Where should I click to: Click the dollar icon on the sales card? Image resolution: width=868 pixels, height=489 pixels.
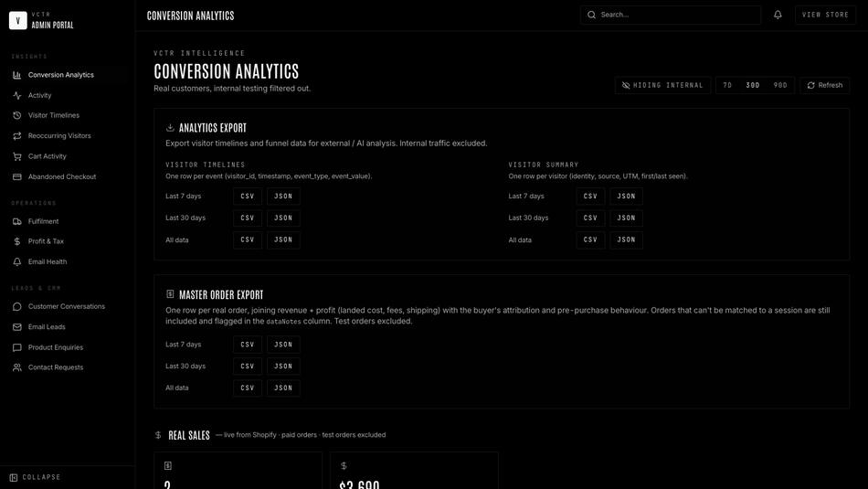pos(344,466)
